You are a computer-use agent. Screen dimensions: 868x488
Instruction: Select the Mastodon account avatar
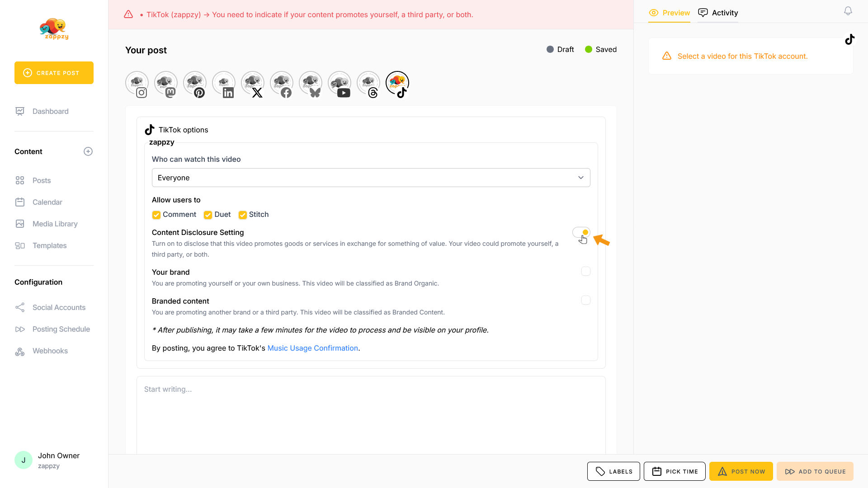coord(165,84)
